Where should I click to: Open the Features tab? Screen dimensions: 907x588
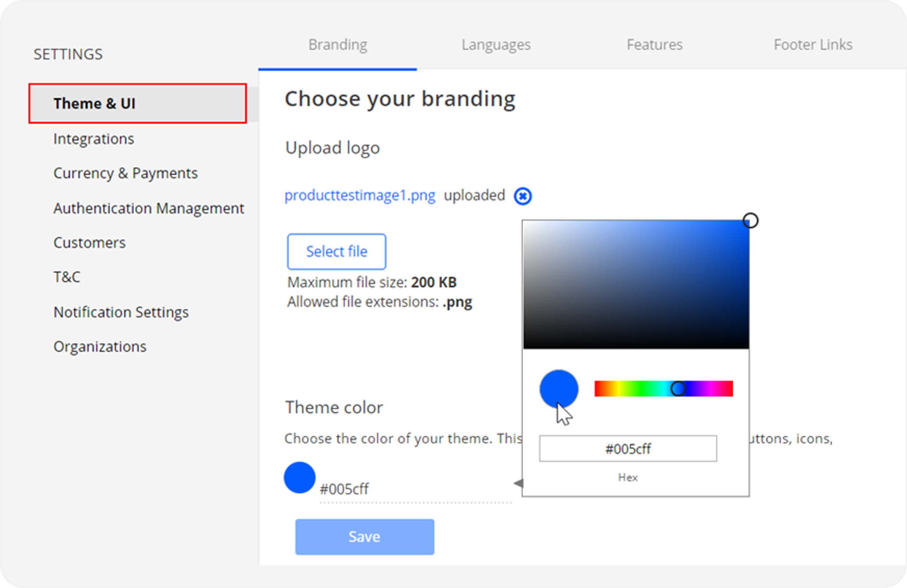click(654, 45)
